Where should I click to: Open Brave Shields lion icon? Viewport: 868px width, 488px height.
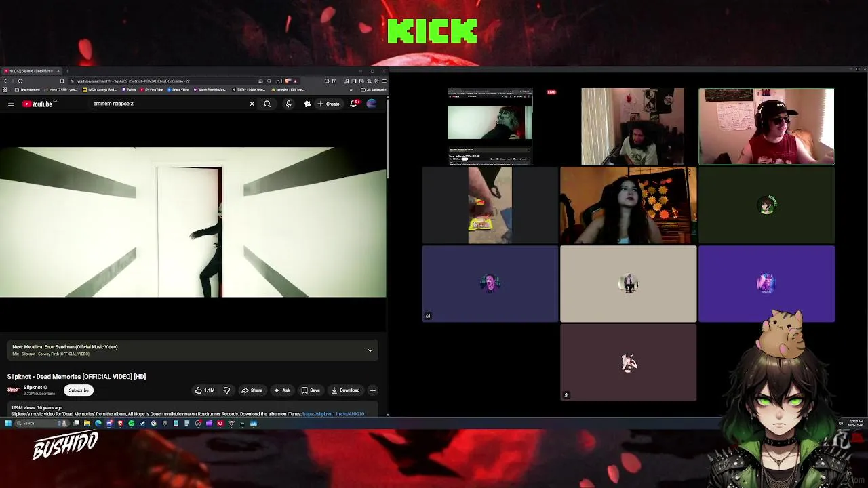coord(287,81)
